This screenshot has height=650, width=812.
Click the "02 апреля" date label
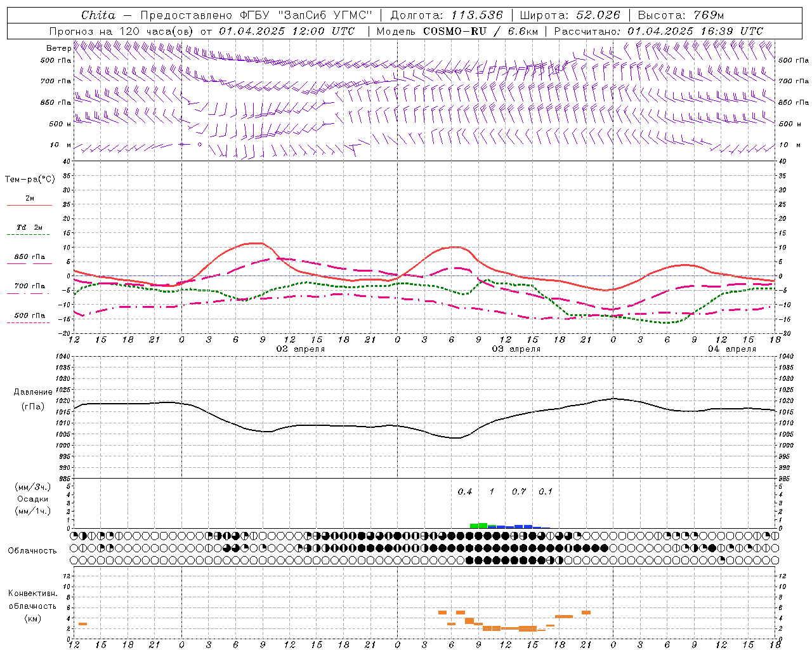pos(301,349)
